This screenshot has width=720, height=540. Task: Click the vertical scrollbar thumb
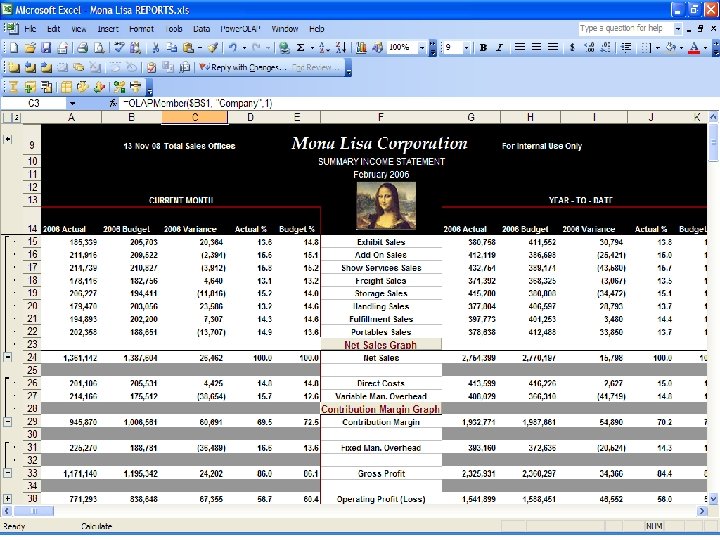[x=713, y=143]
